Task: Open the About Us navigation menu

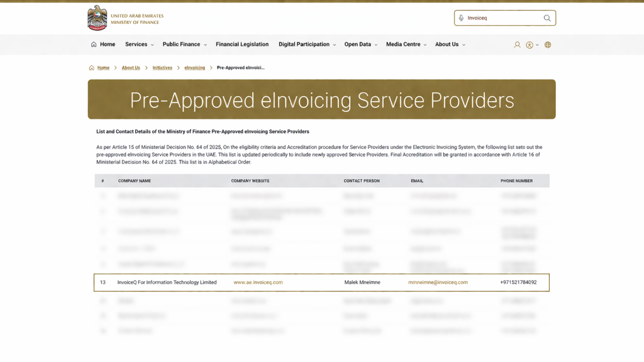Action: 447,45
